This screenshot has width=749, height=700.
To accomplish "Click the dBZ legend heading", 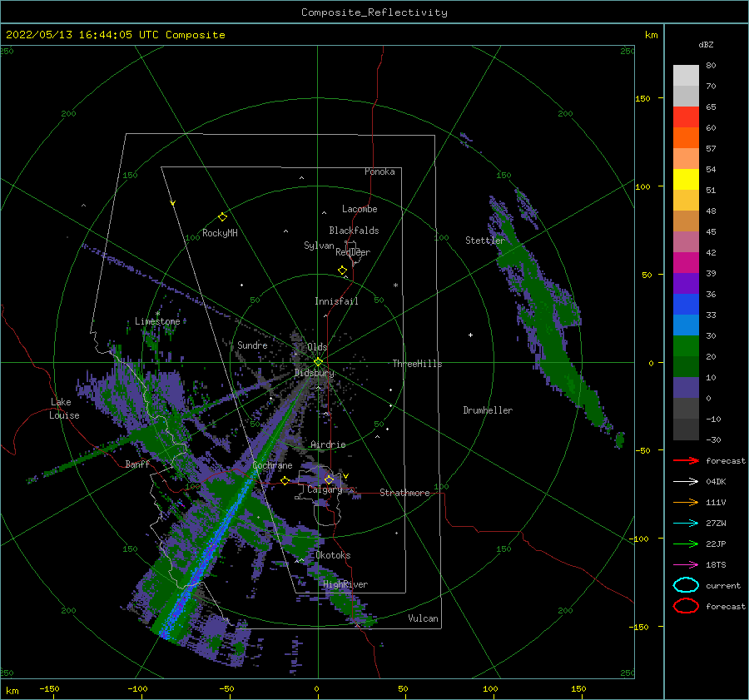I will coord(706,44).
